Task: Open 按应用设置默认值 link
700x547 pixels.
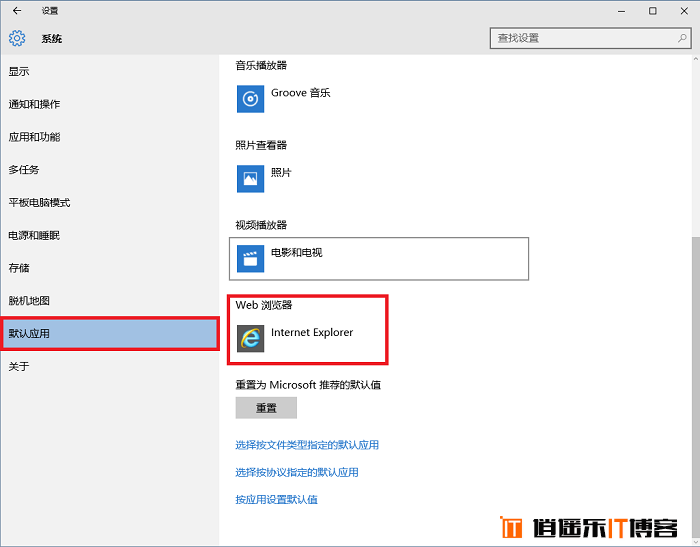Action: tap(276, 500)
